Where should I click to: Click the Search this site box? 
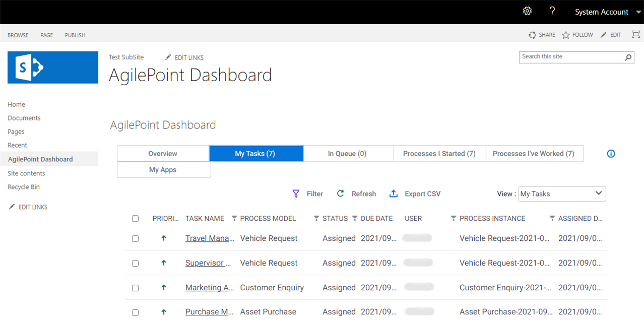571,57
